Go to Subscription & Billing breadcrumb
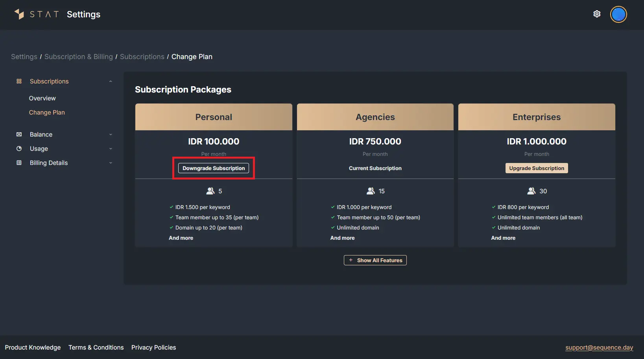This screenshot has width=644, height=359. pyautogui.click(x=79, y=57)
